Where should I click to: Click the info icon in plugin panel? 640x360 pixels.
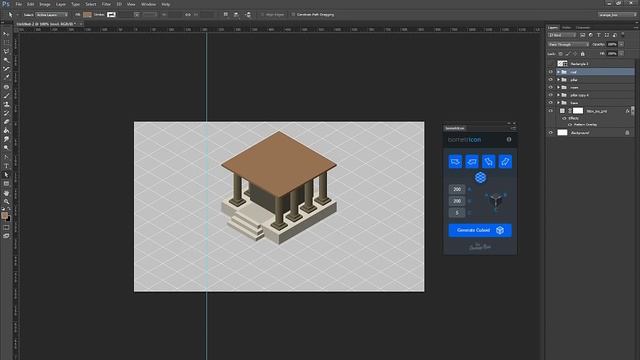pyautogui.click(x=509, y=140)
